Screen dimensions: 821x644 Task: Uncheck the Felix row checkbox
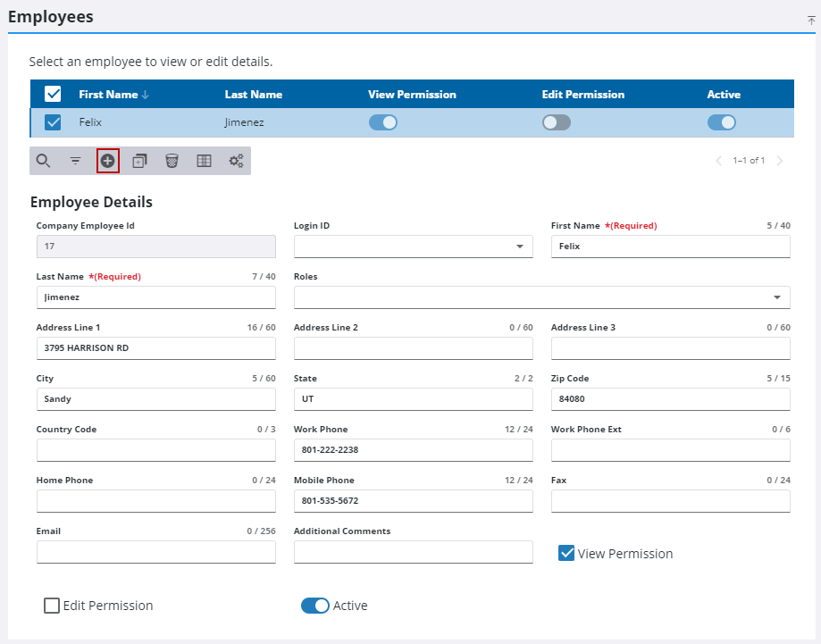pos(53,122)
